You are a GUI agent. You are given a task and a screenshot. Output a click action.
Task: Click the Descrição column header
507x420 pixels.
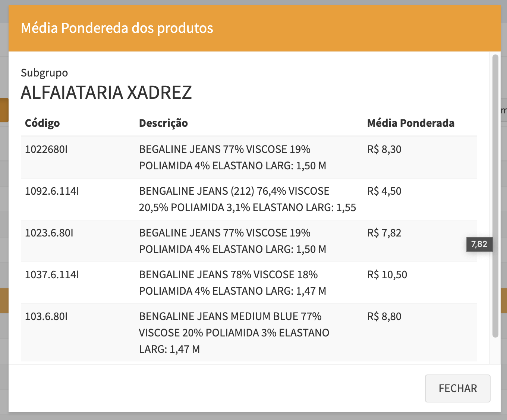point(163,123)
